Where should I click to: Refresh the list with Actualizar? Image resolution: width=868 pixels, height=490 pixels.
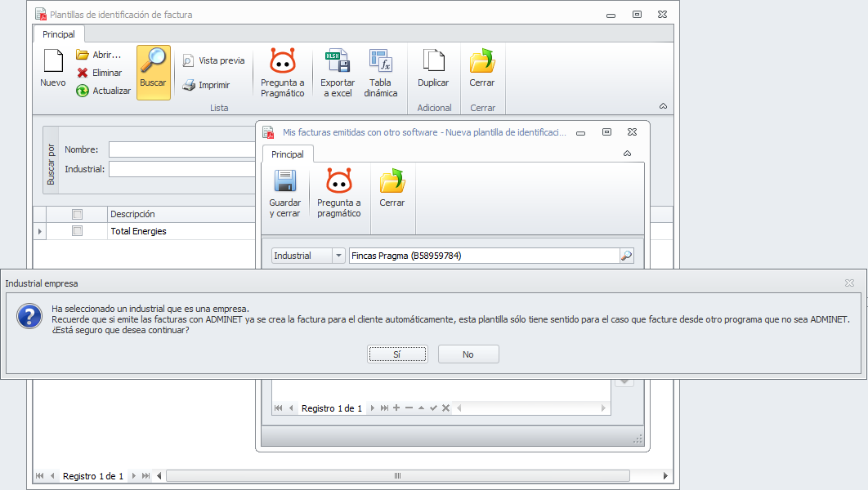click(x=104, y=91)
